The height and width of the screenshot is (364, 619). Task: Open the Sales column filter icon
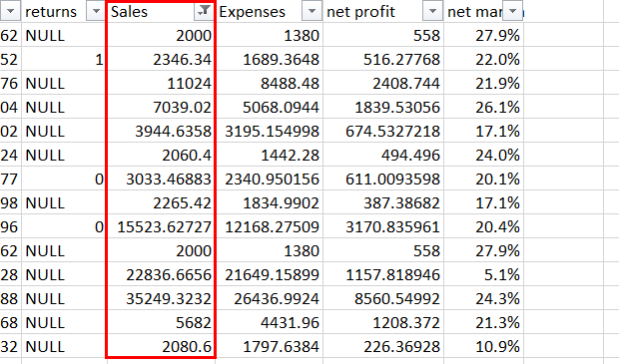click(204, 12)
